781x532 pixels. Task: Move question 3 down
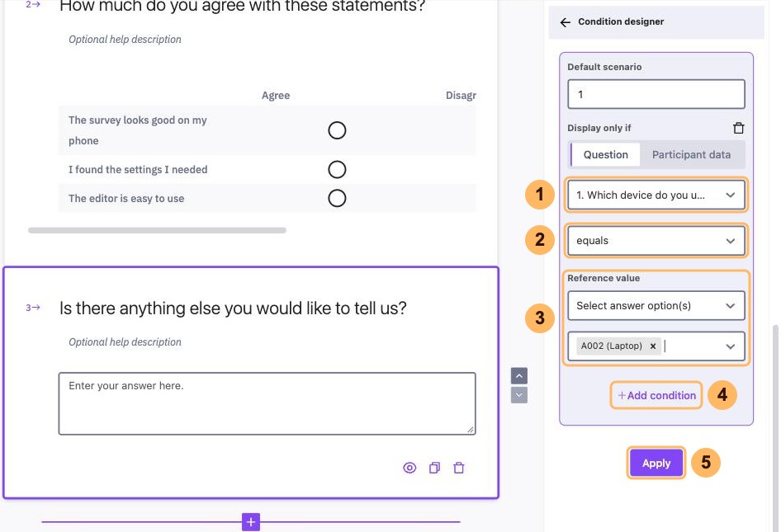coord(519,395)
